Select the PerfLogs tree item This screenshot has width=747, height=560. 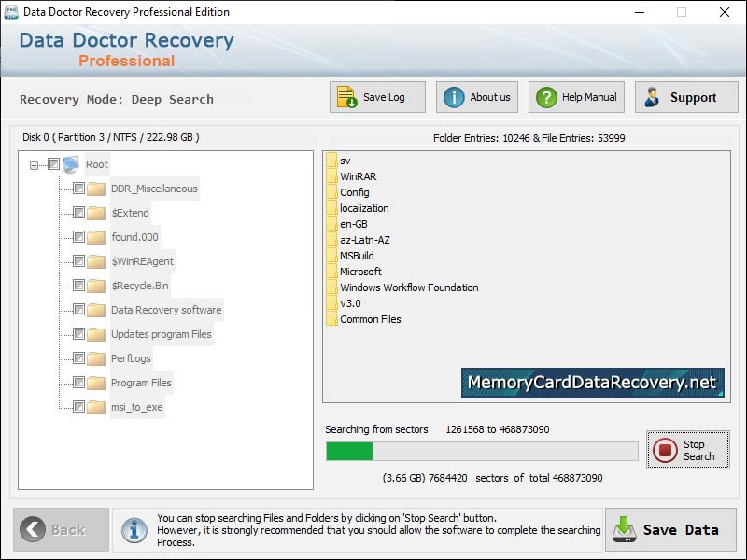click(x=131, y=357)
